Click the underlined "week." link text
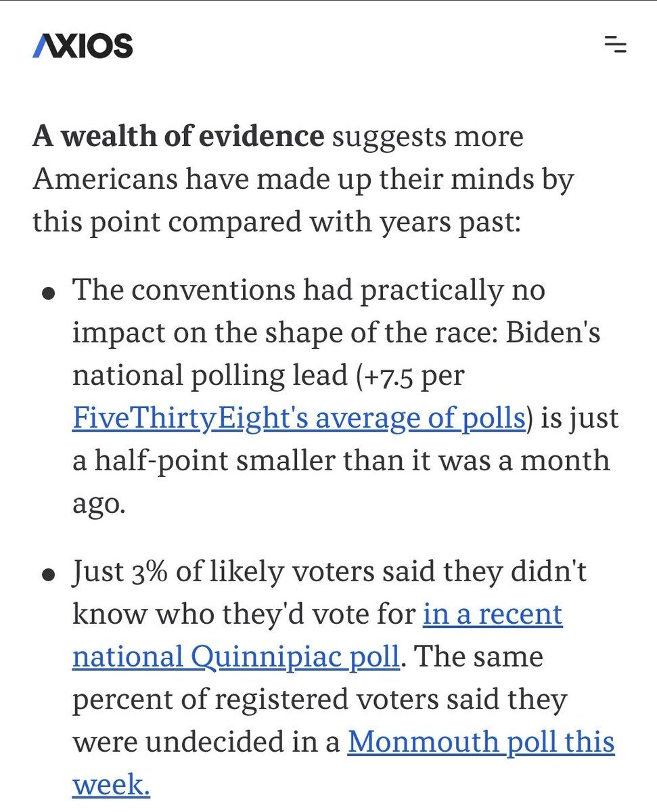 coord(111,784)
